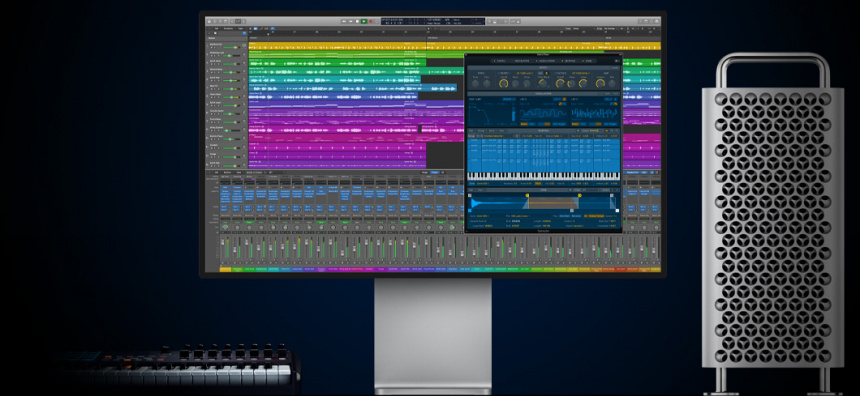The width and height of the screenshot is (860, 396).
Task: Click the LFO 1 waveform display in Modulators
Action: click(544, 114)
